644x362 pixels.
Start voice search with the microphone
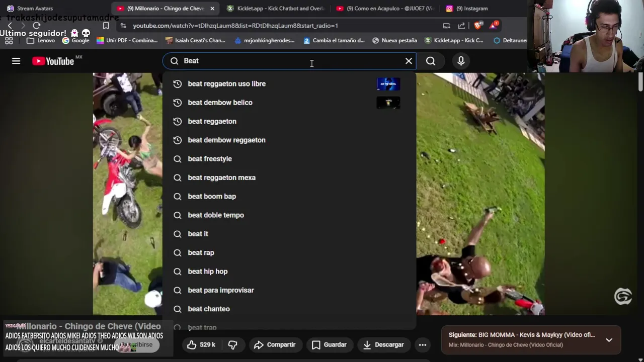(461, 61)
